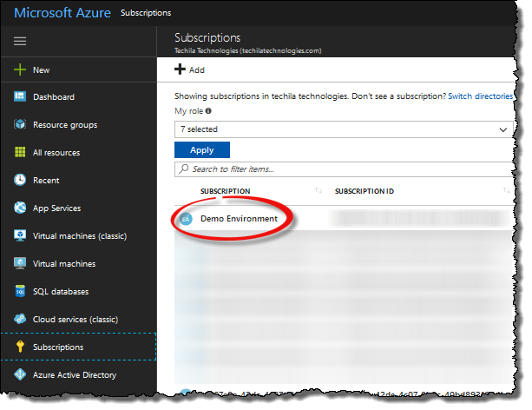The width and height of the screenshot is (532, 410).
Task: Open the hamburger menu icon
Action: click(x=20, y=41)
